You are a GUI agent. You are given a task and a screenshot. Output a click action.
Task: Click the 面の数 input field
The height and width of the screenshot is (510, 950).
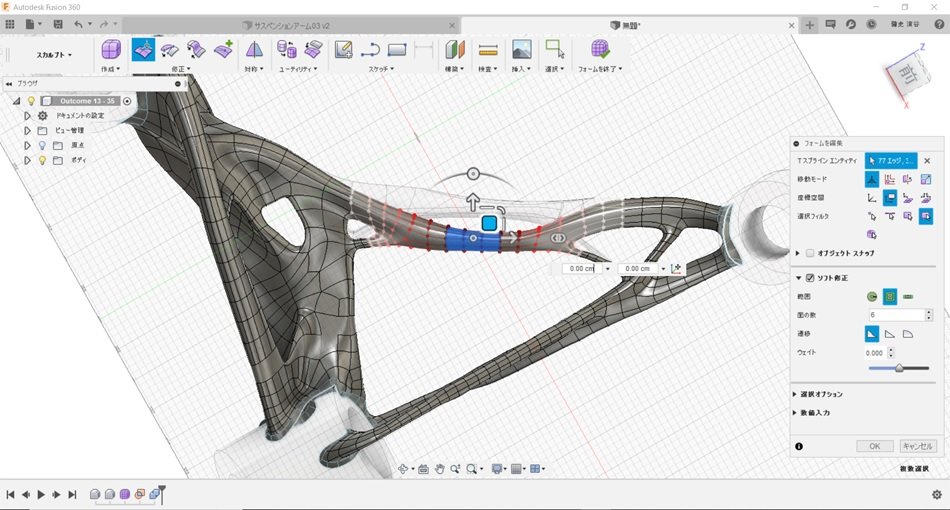(x=894, y=315)
